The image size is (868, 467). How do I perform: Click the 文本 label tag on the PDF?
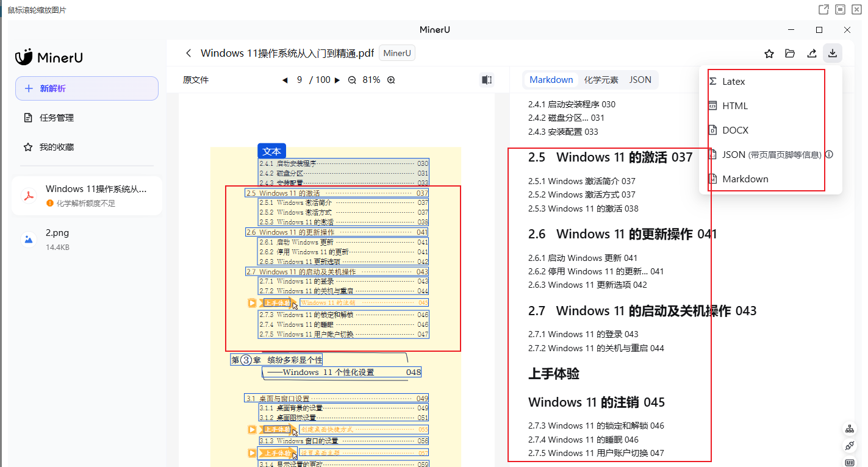[x=271, y=151]
